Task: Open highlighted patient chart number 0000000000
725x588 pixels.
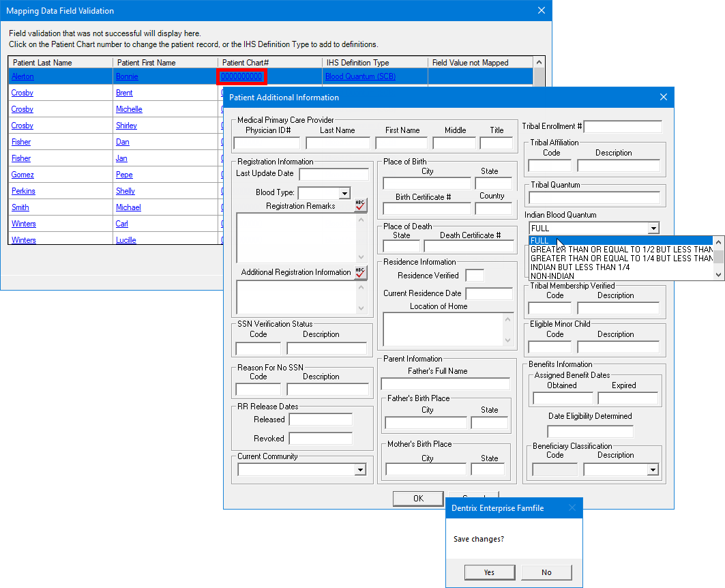Action: [241, 76]
